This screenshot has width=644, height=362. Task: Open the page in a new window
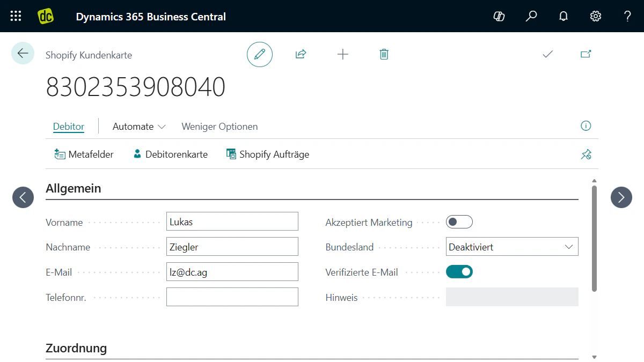(x=586, y=54)
